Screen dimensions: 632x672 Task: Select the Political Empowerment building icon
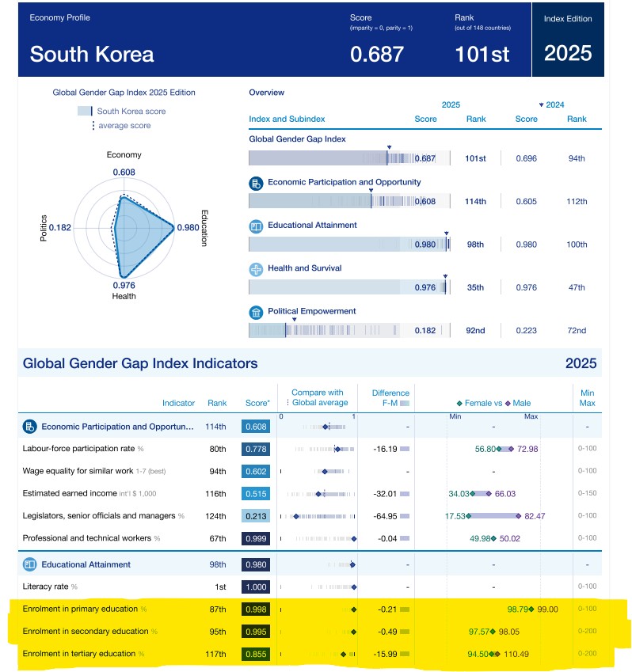[x=256, y=312]
